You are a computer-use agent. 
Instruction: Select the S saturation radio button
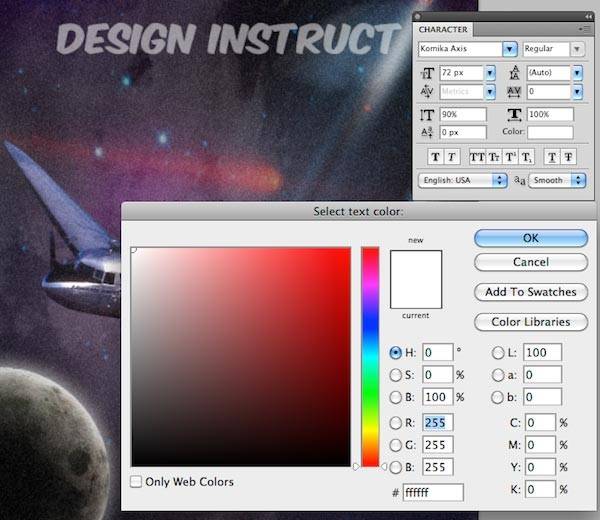(x=396, y=375)
